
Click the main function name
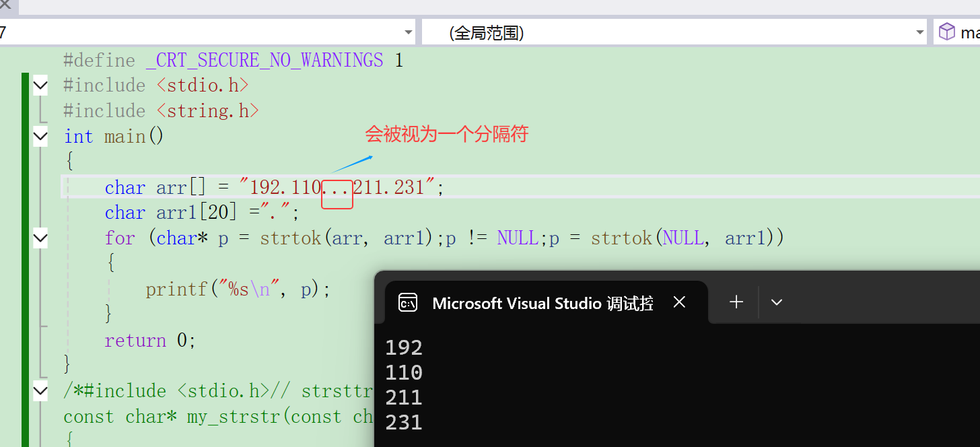click(x=125, y=137)
